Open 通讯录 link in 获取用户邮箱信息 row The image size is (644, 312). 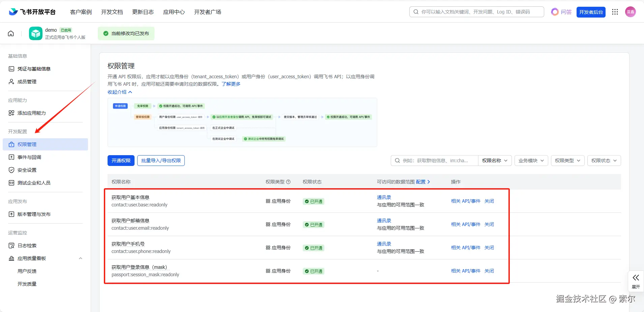click(x=384, y=221)
